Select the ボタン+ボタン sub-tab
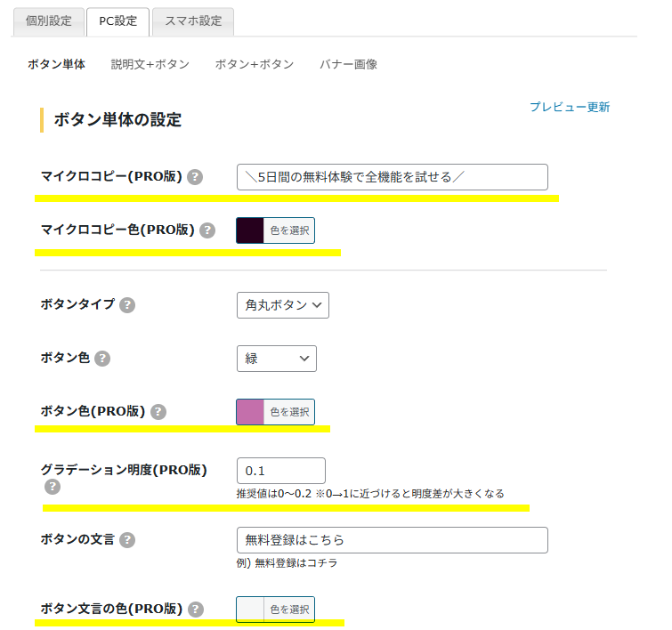Image resolution: width=672 pixels, height=630 pixels. coord(255,64)
